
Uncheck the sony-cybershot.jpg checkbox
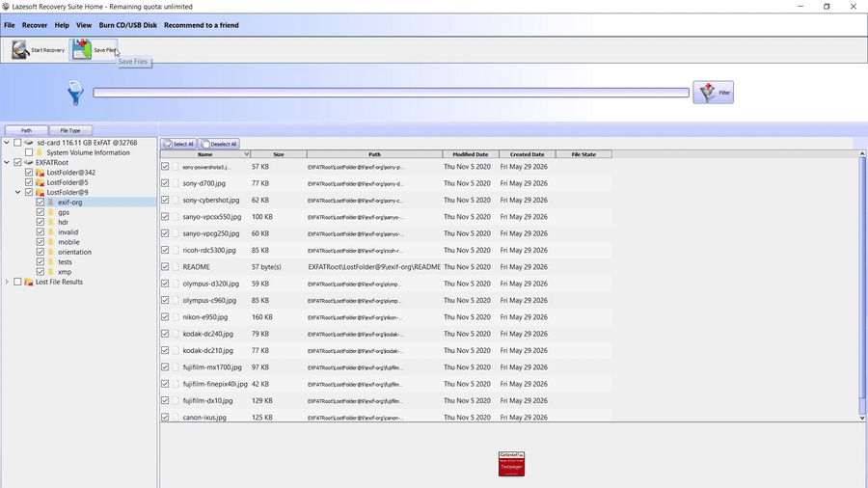click(x=165, y=200)
